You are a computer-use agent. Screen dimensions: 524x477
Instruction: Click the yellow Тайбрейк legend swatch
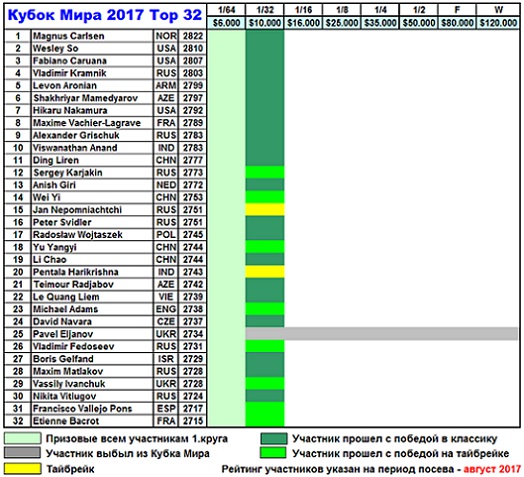click(x=23, y=468)
